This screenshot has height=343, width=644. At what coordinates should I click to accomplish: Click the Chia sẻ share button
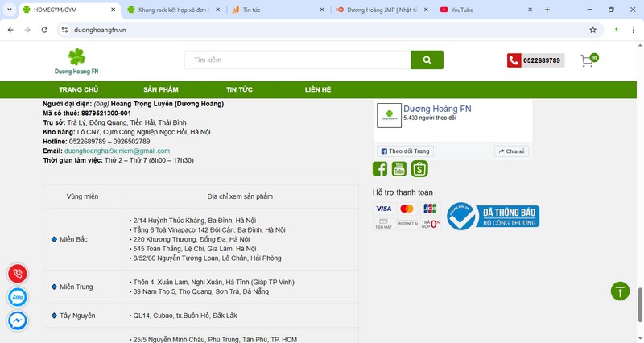pyautogui.click(x=511, y=151)
